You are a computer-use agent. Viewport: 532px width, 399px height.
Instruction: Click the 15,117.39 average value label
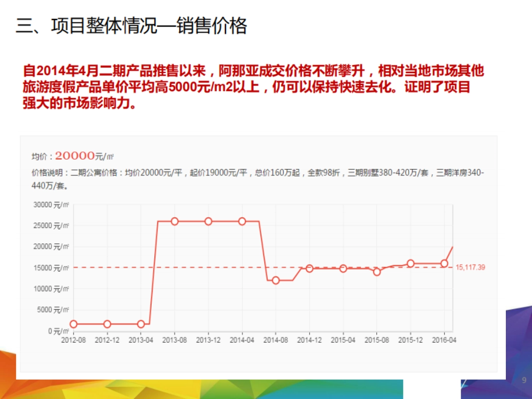(x=471, y=267)
